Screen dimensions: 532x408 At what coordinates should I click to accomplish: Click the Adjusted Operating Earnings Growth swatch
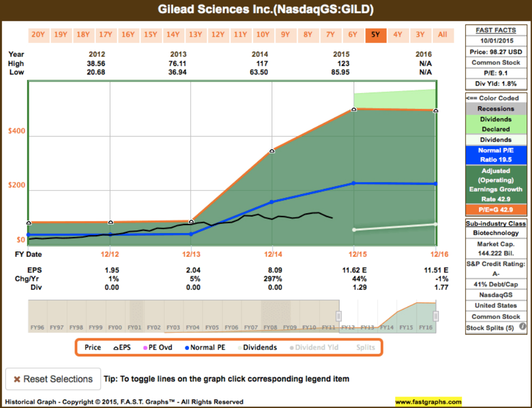click(x=496, y=185)
